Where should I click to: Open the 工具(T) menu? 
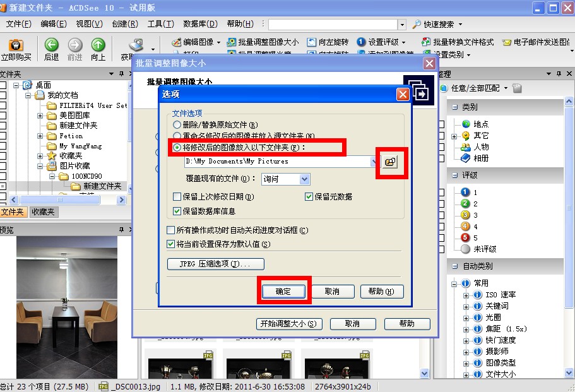pyautogui.click(x=160, y=24)
